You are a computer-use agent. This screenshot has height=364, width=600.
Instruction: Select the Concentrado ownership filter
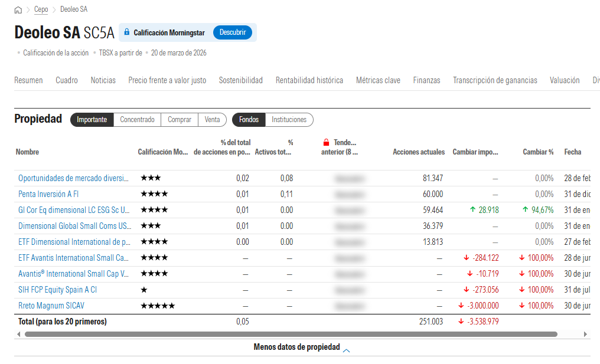click(x=138, y=120)
